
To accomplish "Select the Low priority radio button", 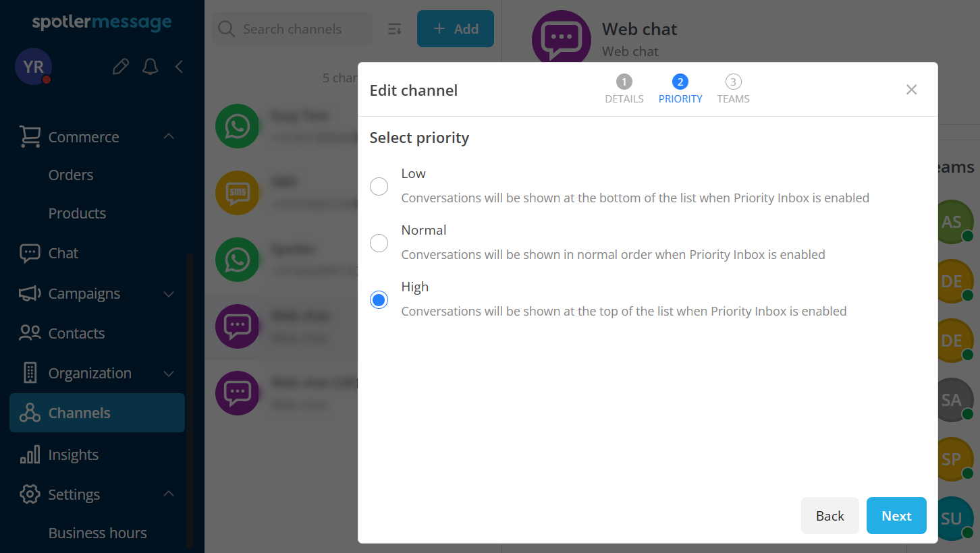I will point(379,186).
